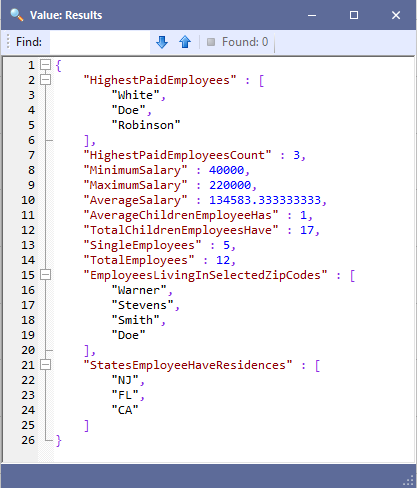The width and height of the screenshot is (417, 488).
Task: Click the toolbar grip handle beside Find
Action: click(8, 42)
